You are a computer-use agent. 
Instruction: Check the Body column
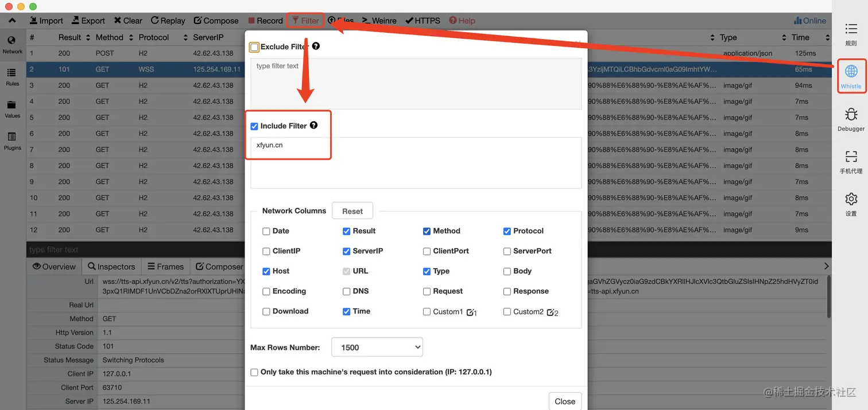pyautogui.click(x=507, y=272)
